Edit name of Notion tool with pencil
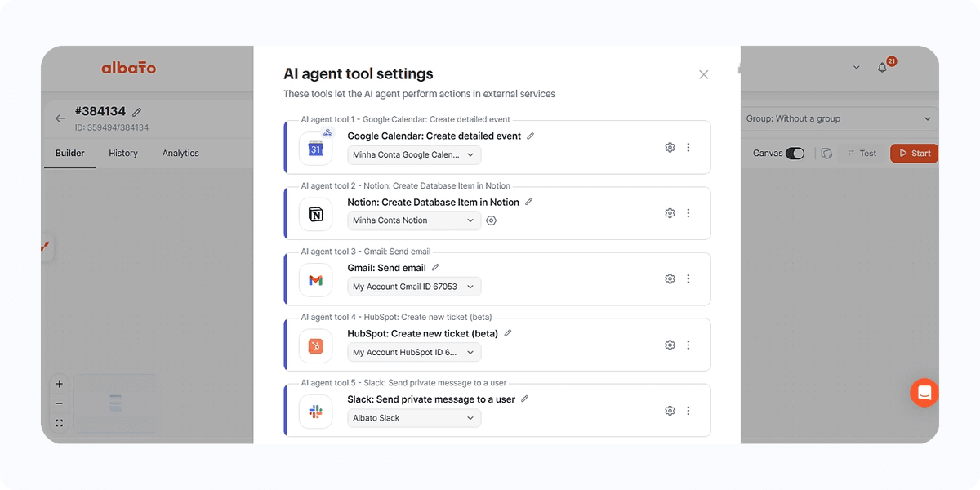This screenshot has width=980, height=490. 528,202
